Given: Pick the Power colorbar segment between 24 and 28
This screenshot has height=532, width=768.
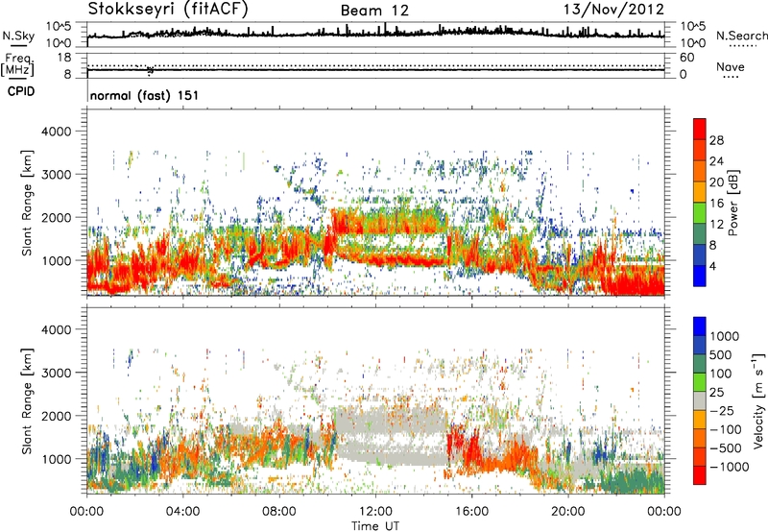Looking at the screenshot, I should (700, 150).
